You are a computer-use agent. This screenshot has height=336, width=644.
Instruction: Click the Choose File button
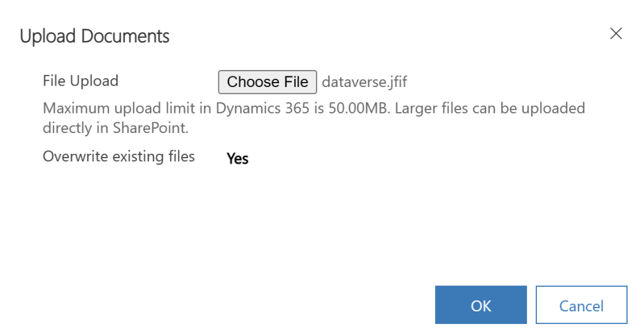coord(268,82)
